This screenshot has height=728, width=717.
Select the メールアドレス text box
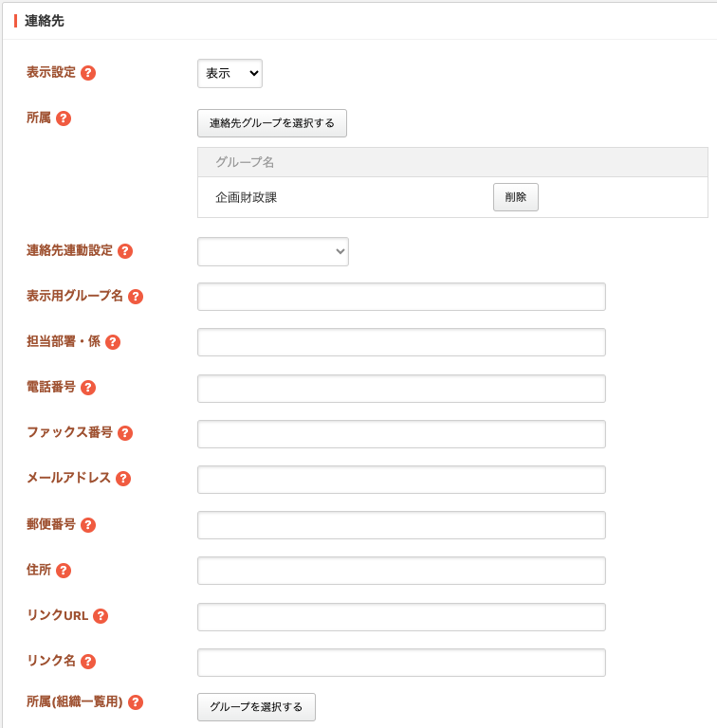pyautogui.click(x=402, y=480)
